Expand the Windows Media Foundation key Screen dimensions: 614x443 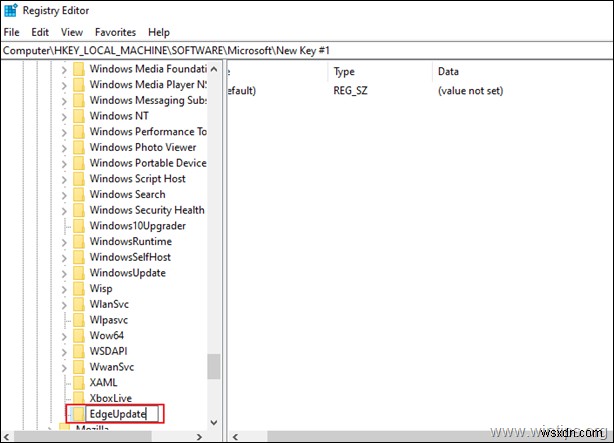click(x=64, y=70)
